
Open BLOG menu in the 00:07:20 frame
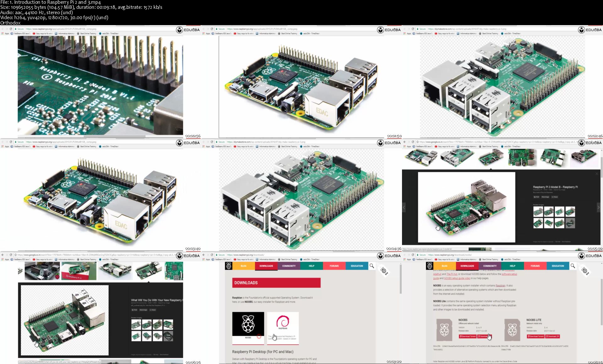[x=244, y=266]
